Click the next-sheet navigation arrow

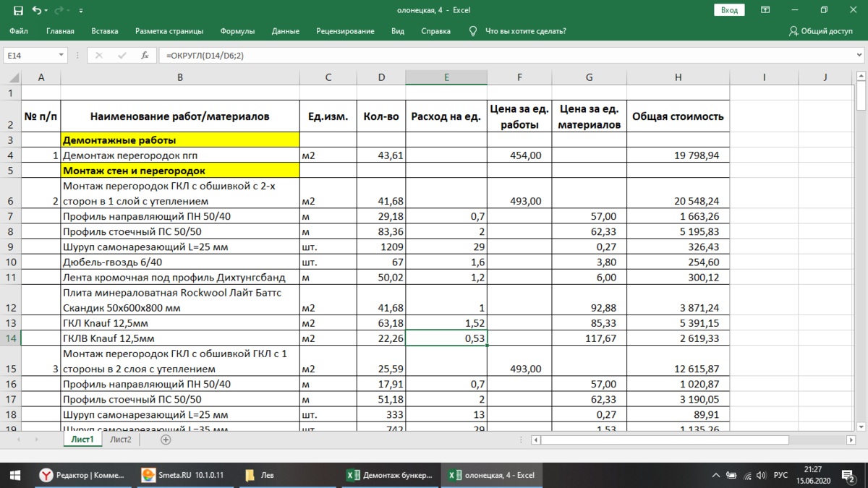pyautogui.click(x=36, y=440)
